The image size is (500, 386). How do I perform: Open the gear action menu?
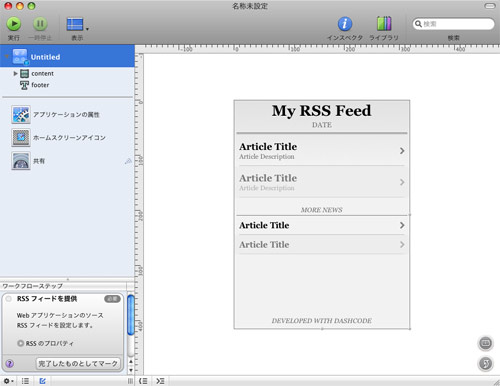point(9,381)
